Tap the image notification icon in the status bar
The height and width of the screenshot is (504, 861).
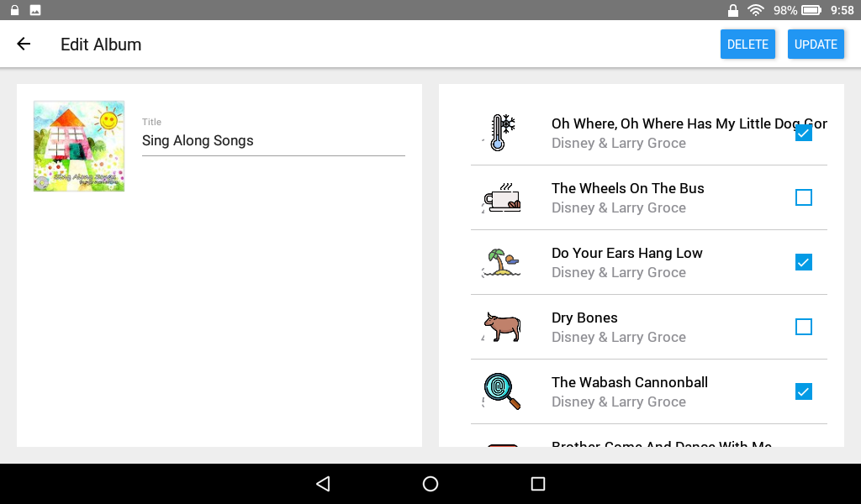34,10
